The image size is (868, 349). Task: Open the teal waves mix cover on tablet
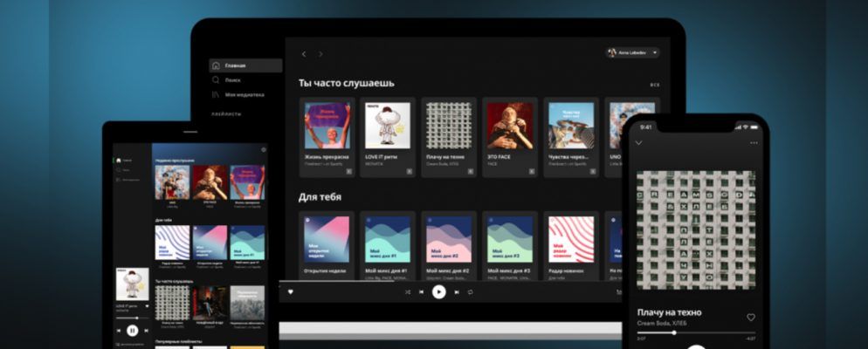(247, 243)
